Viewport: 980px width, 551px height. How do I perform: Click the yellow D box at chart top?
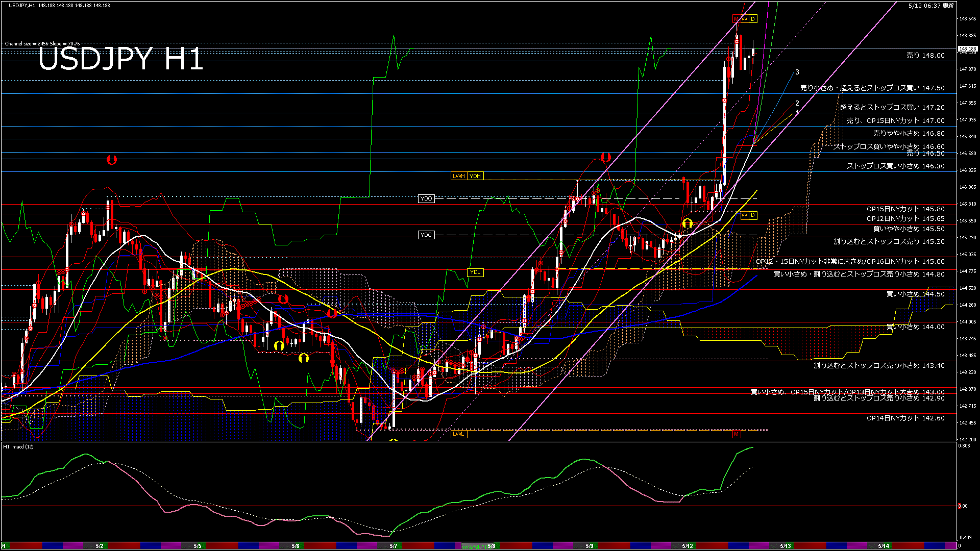[x=753, y=19]
